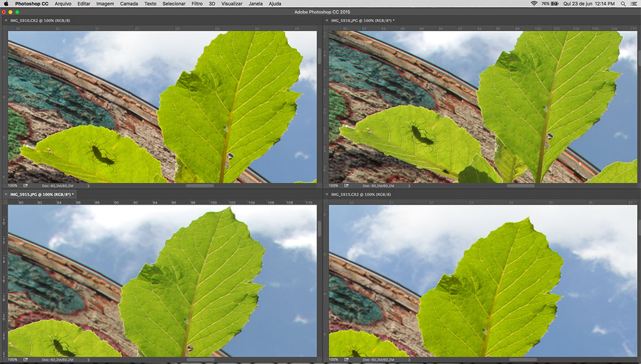Click vertical scrollbar of IMG_5915.JPG window
The image size is (641, 364).
pyautogui.click(x=319, y=228)
